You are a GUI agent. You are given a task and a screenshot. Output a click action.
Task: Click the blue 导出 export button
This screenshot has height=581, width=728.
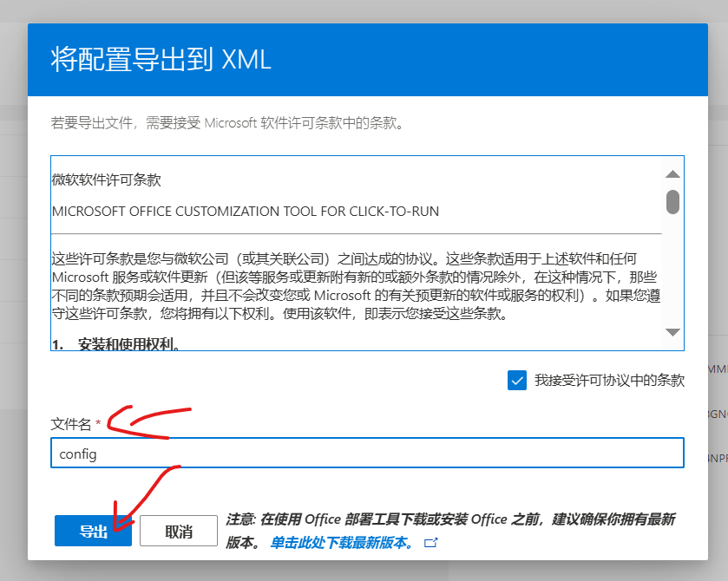93,531
